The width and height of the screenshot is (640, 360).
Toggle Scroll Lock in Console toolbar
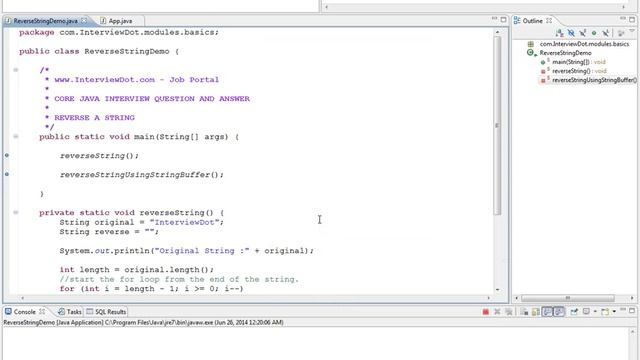[x=536, y=312]
